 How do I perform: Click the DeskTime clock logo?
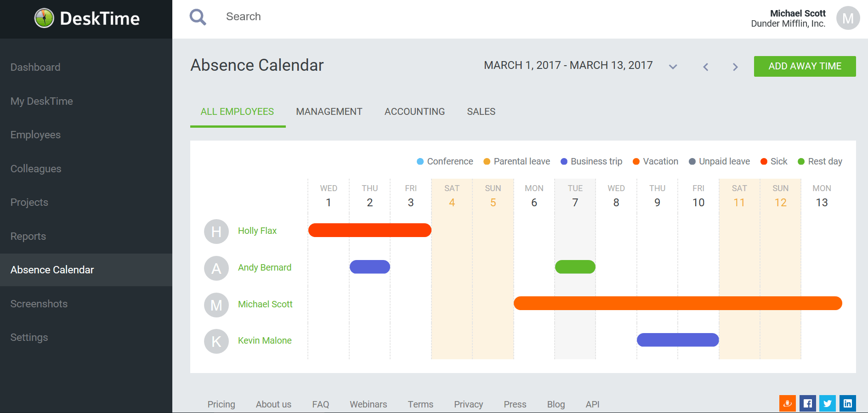[x=44, y=18]
